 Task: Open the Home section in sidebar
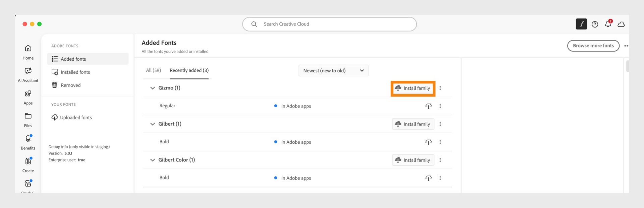[28, 52]
